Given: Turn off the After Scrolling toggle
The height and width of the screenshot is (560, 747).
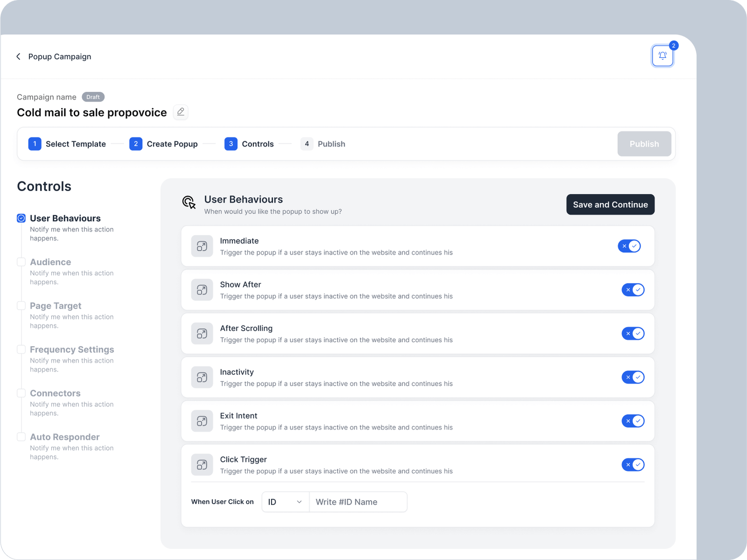Looking at the screenshot, I should (633, 333).
